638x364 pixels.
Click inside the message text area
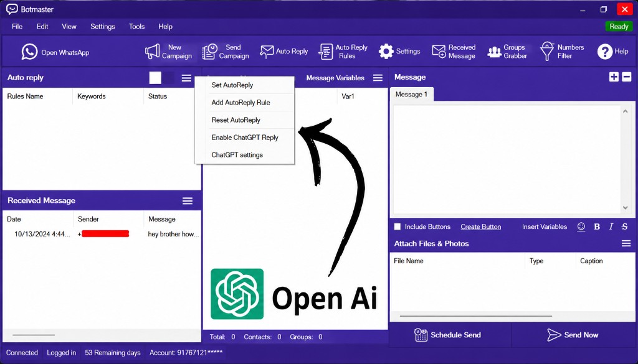point(507,160)
